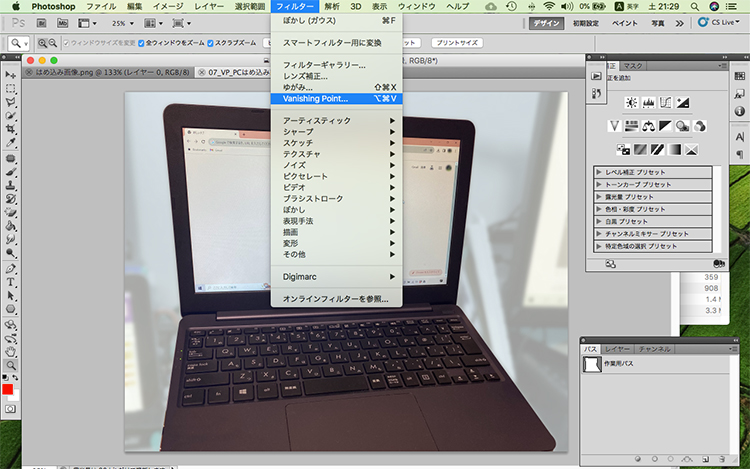Open アーティスティック filter submenu
750x469 pixels.
(336, 120)
